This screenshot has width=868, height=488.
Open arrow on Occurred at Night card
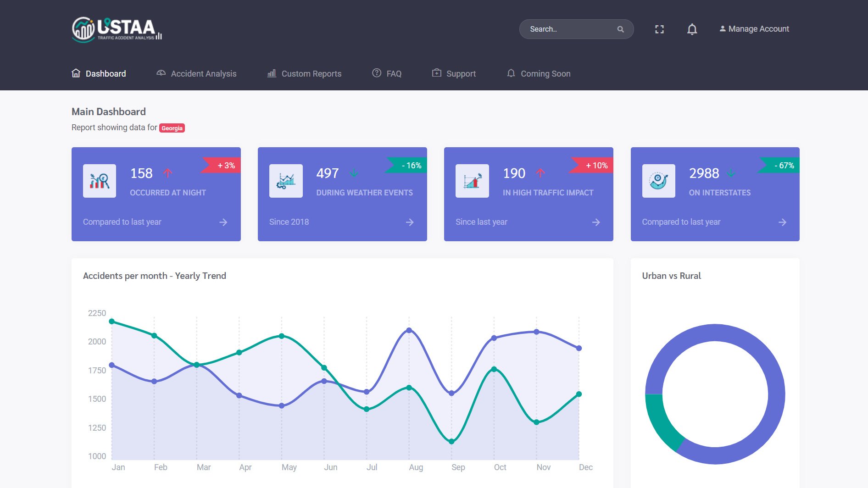pyautogui.click(x=223, y=222)
